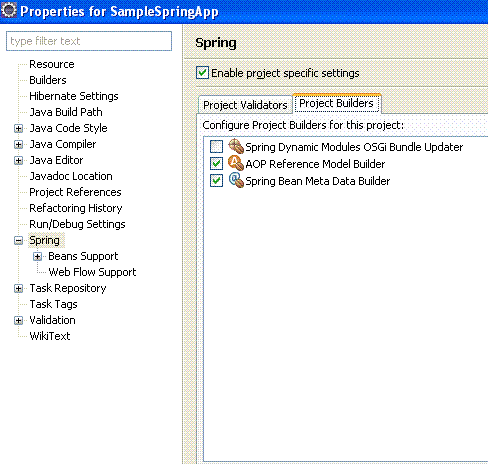Screen dimensions: 488x464
Task: Expand the Java Compiler node
Action: pyautogui.click(x=19, y=144)
